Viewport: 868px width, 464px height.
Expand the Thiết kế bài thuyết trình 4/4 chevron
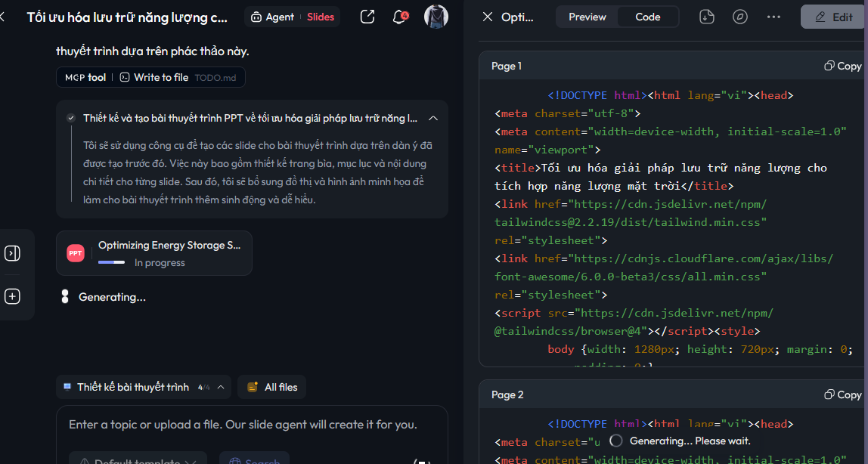click(x=221, y=387)
